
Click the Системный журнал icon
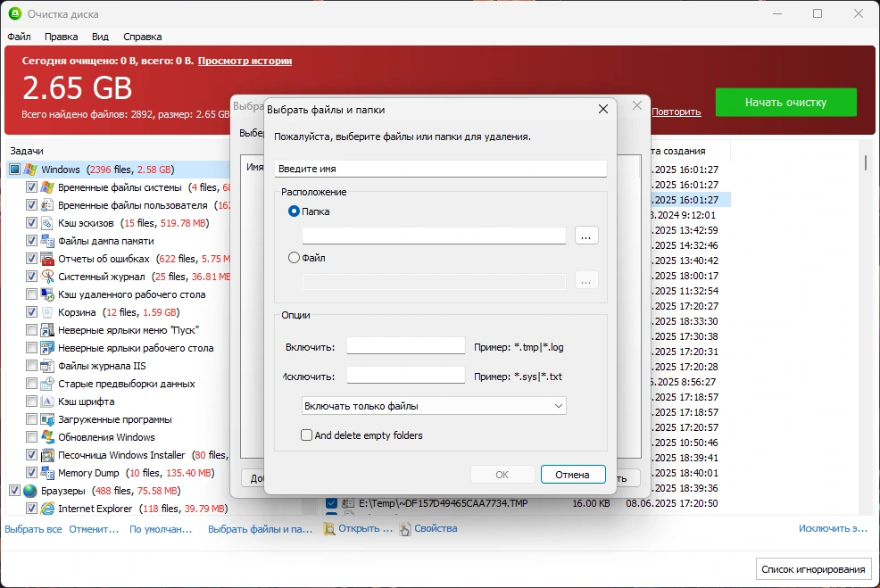tap(47, 277)
